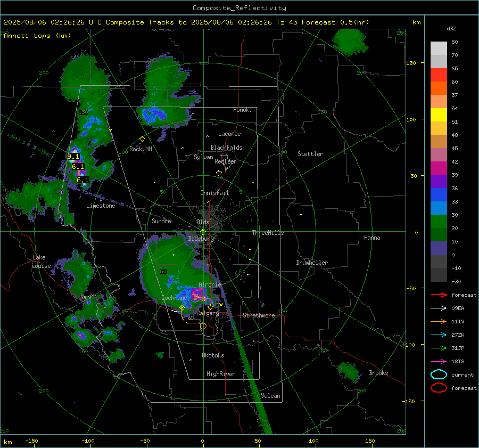Click the HighRiver label
This screenshot has width=479, height=448.
[221, 374]
